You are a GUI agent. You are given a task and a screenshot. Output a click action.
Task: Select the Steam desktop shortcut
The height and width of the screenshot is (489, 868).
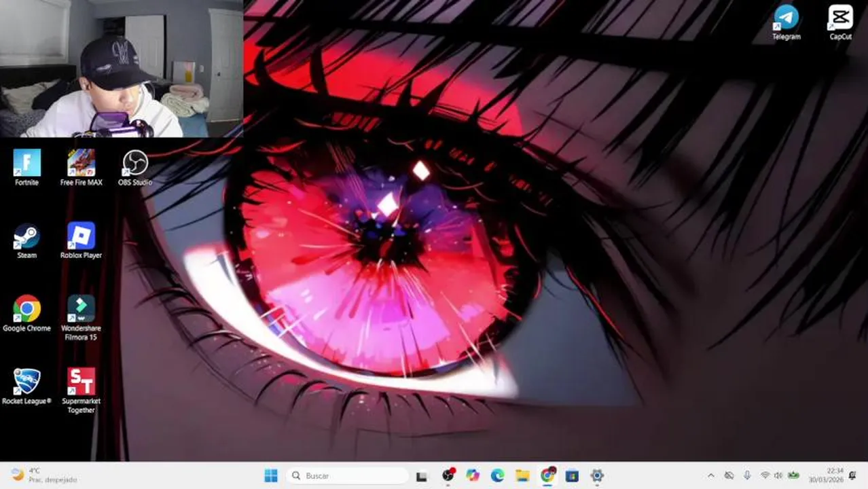click(x=27, y=240)
